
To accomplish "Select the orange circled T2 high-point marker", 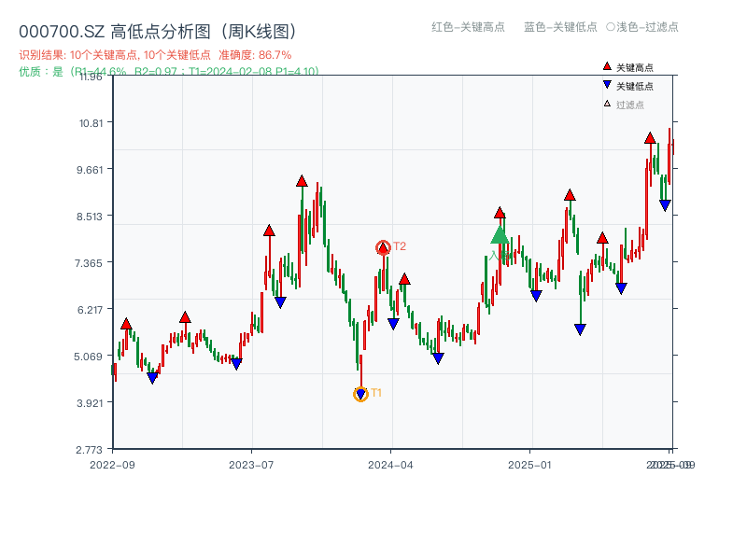I will coord(383,247).
